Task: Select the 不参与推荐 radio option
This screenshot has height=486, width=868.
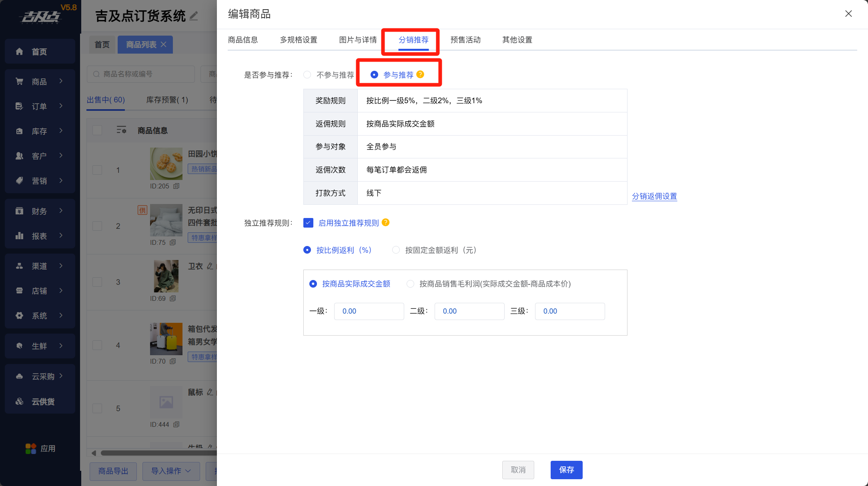Action: [307, 75]
